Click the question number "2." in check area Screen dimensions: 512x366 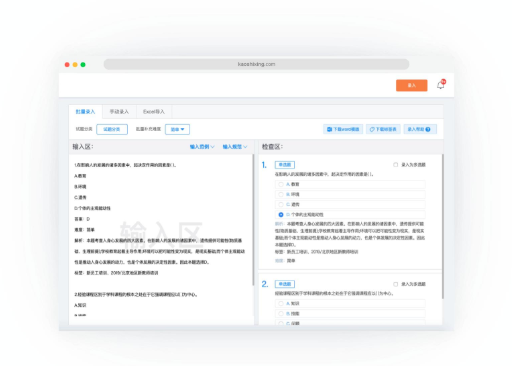coord(265,284)
